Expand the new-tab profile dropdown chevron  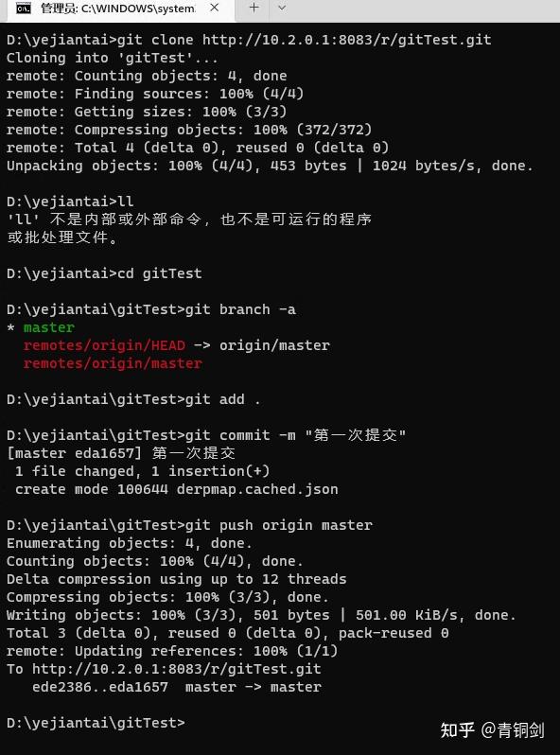click(x=282, y=8)
